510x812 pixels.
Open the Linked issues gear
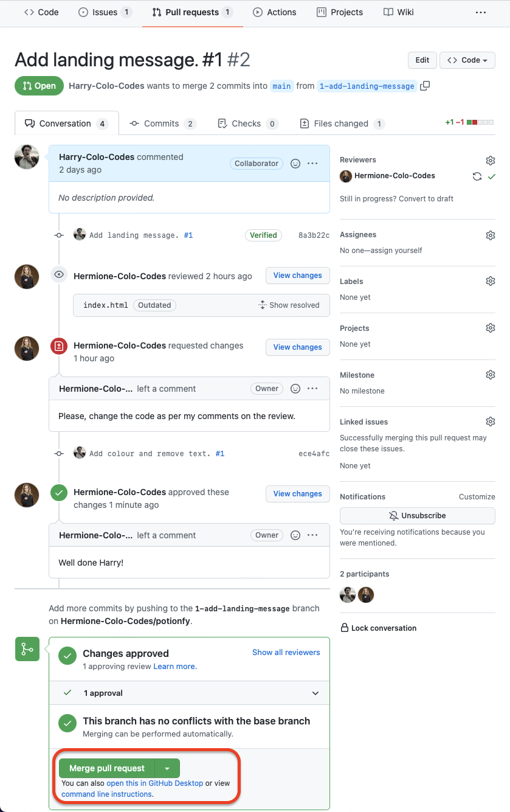tap(491, 422)
